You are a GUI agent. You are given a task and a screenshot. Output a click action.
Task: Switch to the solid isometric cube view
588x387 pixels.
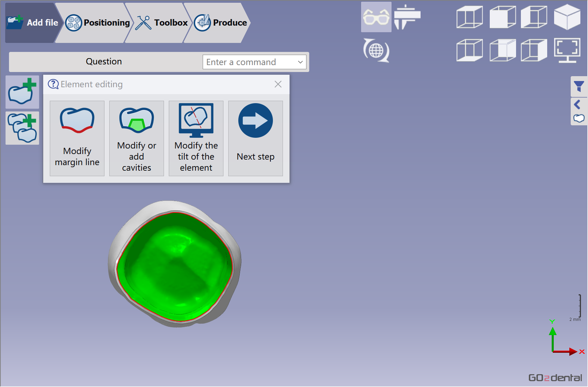pyautogui.click(x=567, y=17)
